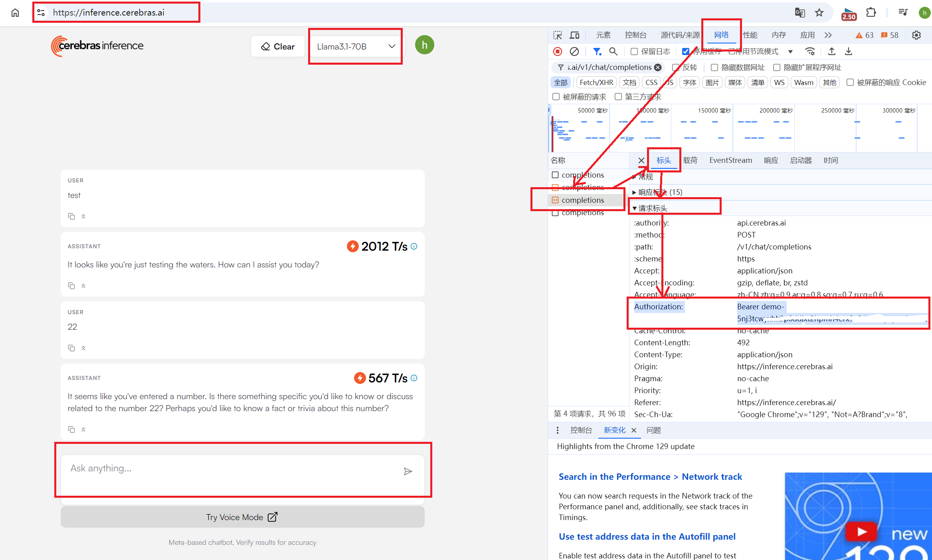Open the EventStream tab
Screen dimensions: 932x560
tap(730, 160)
